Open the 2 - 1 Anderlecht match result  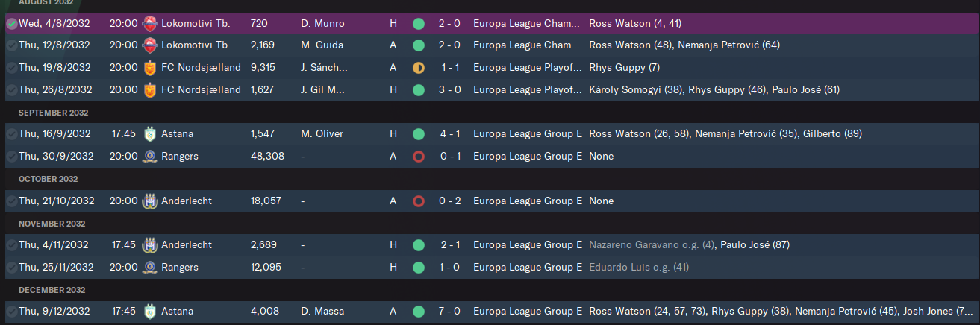(449, 244)
